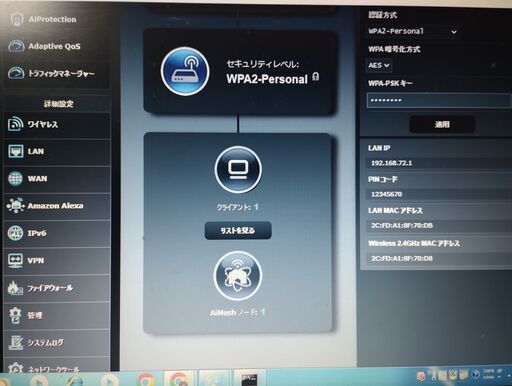Select the LAN MAC アドレス value
The width and height of the screenshot is (512, 386).
tap(402, 226)
